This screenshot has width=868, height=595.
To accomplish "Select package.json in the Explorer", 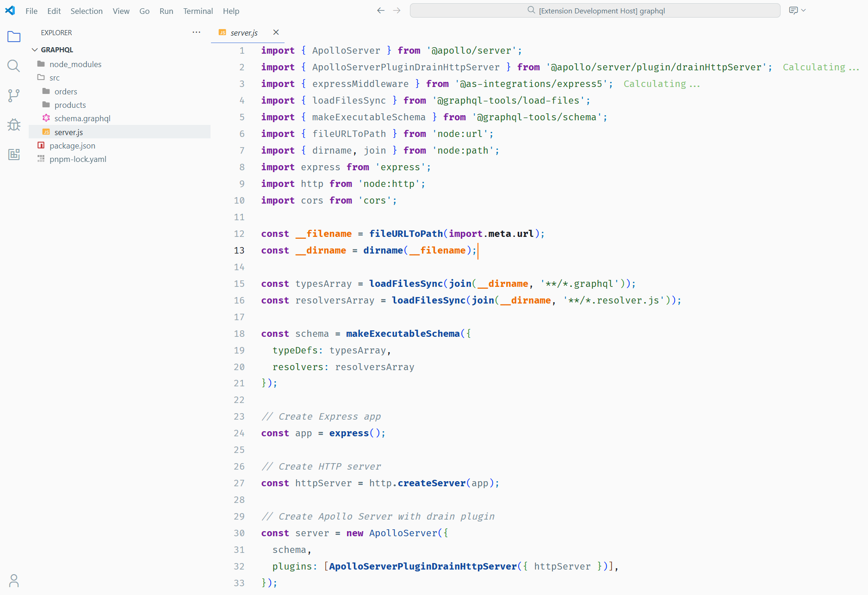I will coord(72,145).
